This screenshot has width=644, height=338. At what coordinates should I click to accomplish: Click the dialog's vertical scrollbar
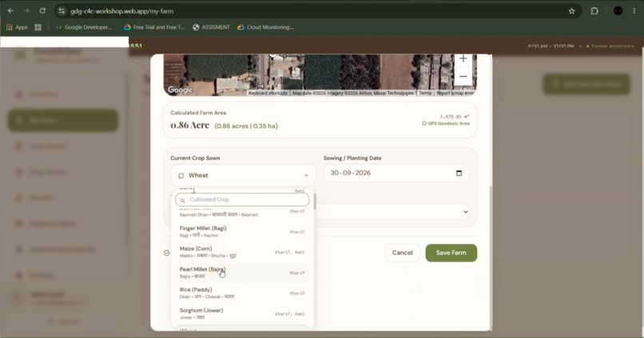(491, 256)
